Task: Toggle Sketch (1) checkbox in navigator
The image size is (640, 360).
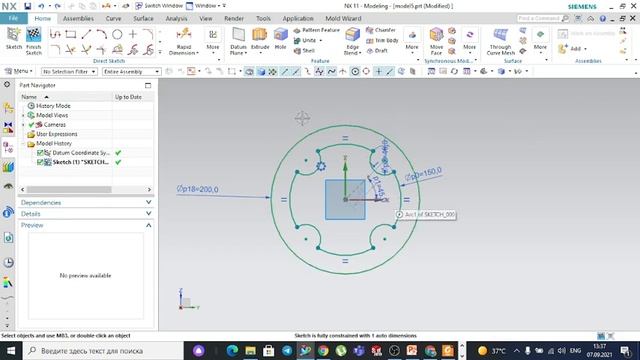Action: click(40, 162)
